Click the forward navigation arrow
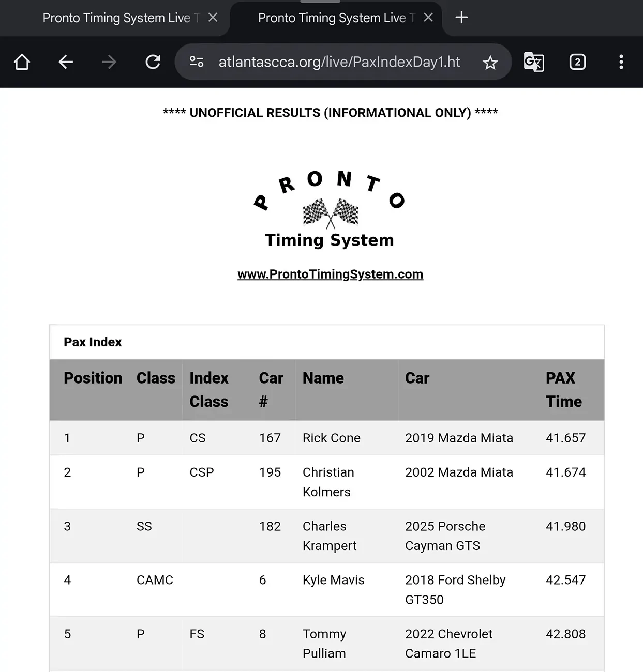Screen dimensions: 643x672 point(109,62)
